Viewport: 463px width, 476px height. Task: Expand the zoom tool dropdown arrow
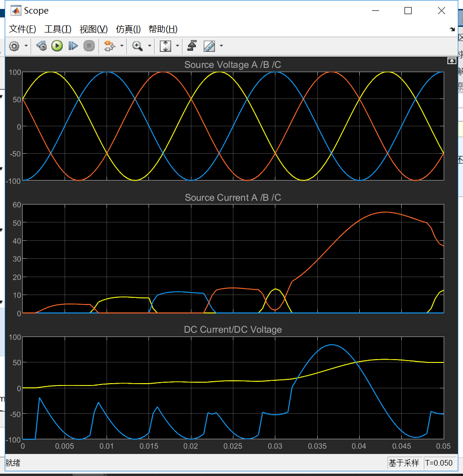click(x=149, y=46)
